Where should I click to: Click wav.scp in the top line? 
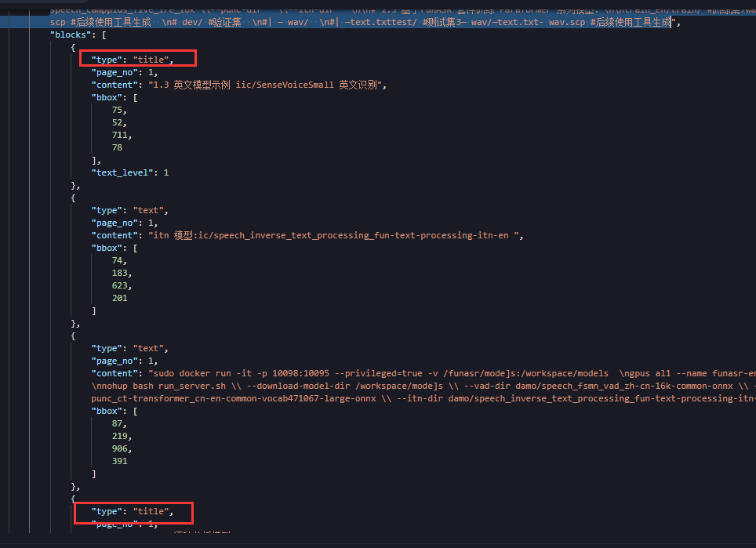[x=567, y=22]
